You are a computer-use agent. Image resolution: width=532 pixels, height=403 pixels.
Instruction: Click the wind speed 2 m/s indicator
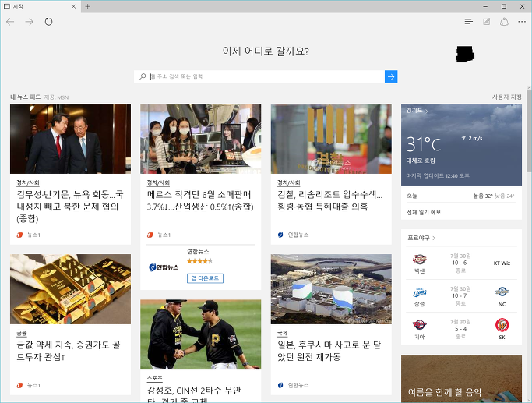coord(471,138)
